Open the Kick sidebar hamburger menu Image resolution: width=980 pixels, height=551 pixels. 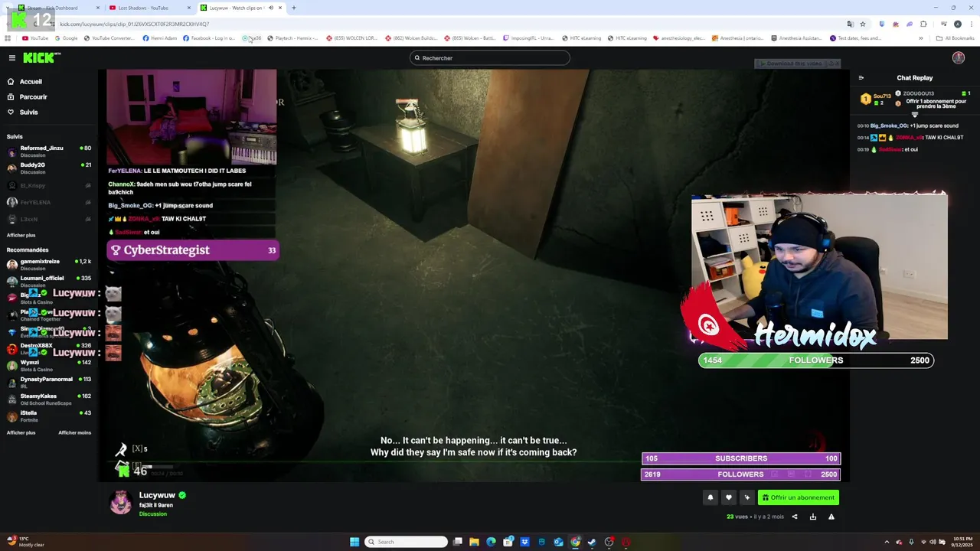[x=11, y=57]
